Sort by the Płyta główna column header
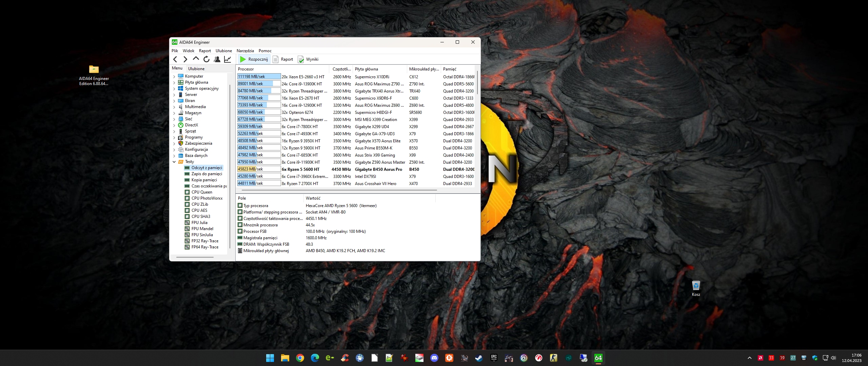868x366 pixels. [380, 69]
